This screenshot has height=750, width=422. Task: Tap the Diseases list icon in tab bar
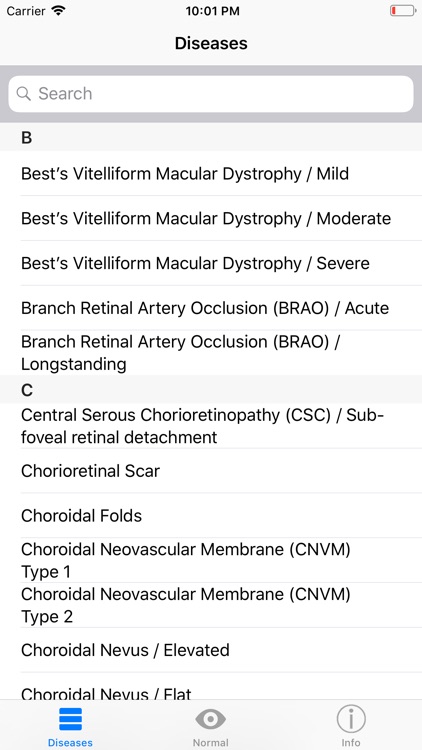70,719
